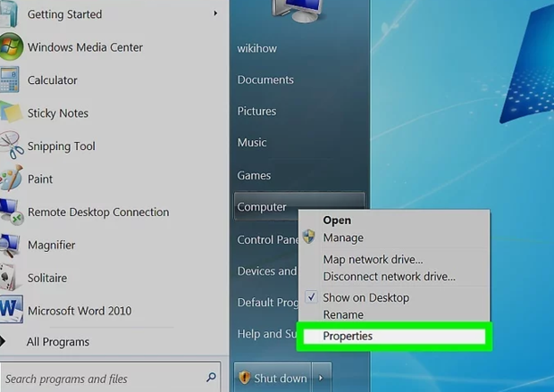Open Getting Started from Start menu
This screenshot has height=392, width=554.
pos(64,14)
